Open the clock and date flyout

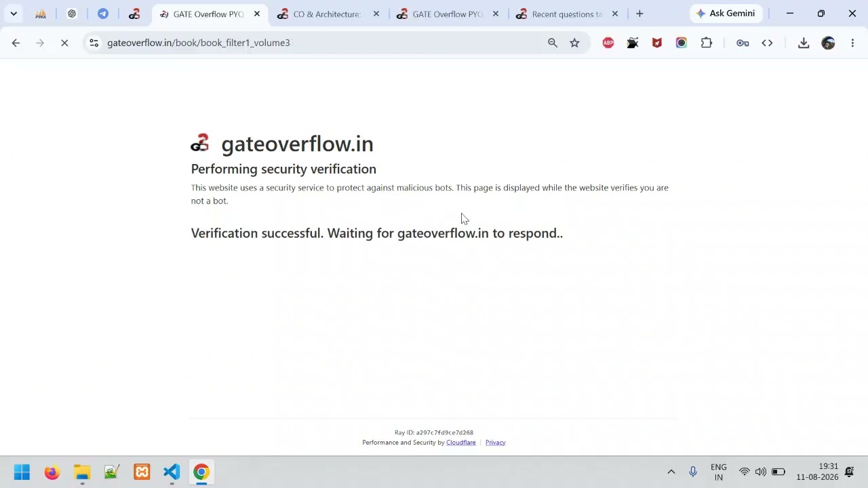[x=817, y=472]
